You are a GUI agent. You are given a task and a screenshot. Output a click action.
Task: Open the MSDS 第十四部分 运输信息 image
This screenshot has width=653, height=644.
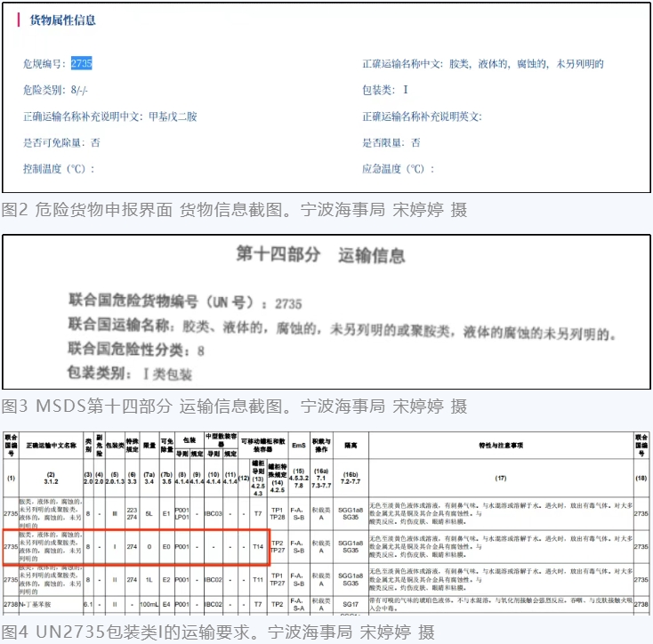click(x=326, y=311)
